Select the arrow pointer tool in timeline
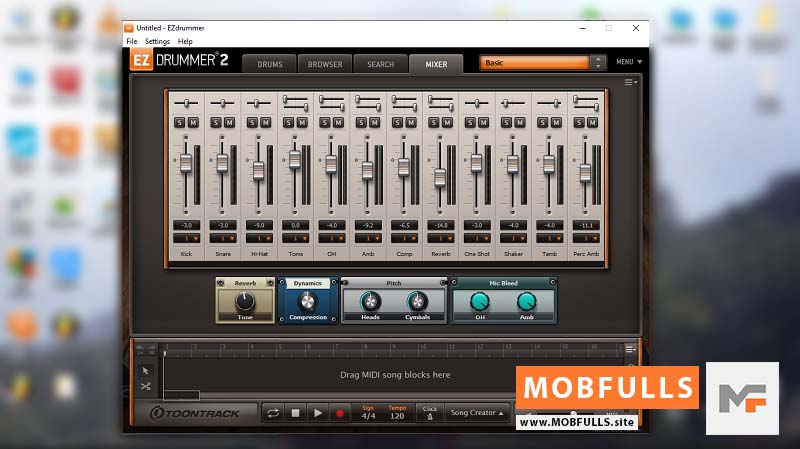 click(145, 370)
